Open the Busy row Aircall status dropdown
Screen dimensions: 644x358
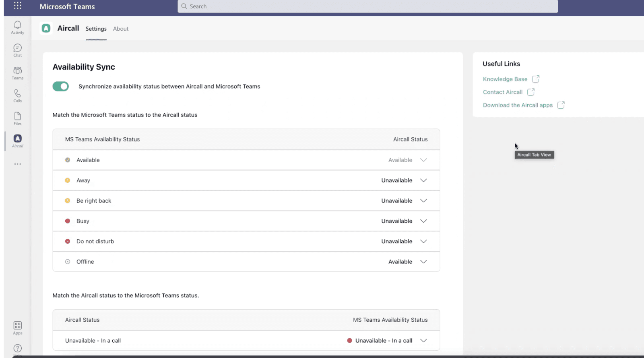point(423,221)
